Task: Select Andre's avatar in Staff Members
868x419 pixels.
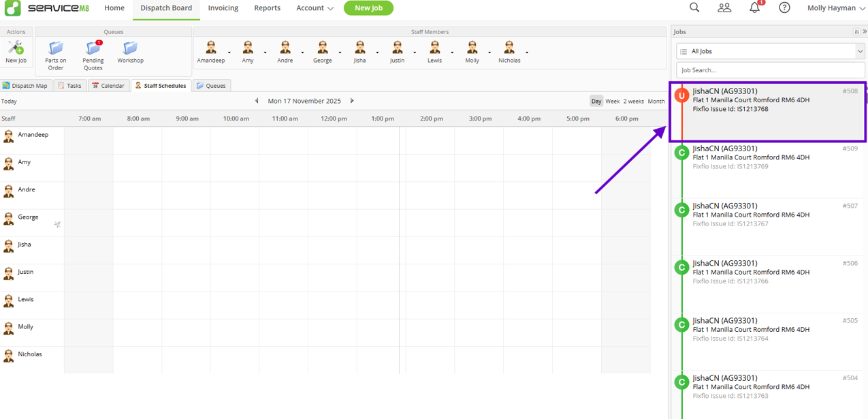Action: click(x=285, y=47)
